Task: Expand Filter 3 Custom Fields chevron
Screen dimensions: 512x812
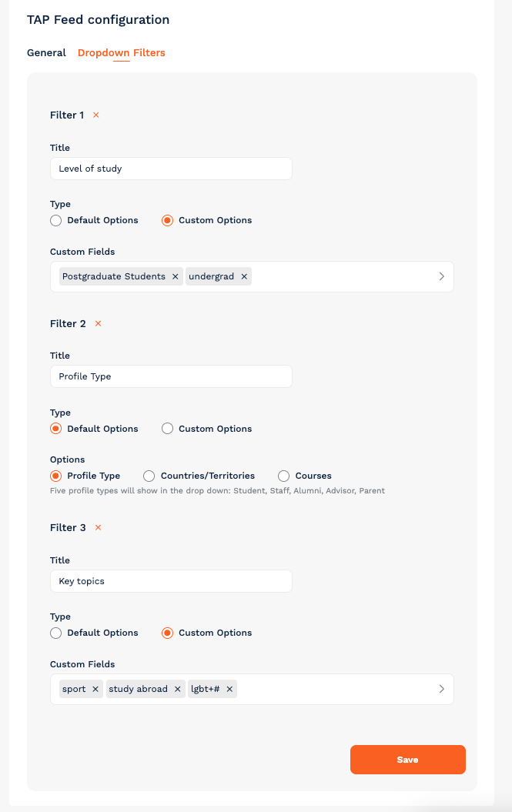Action: pos(441,689)
